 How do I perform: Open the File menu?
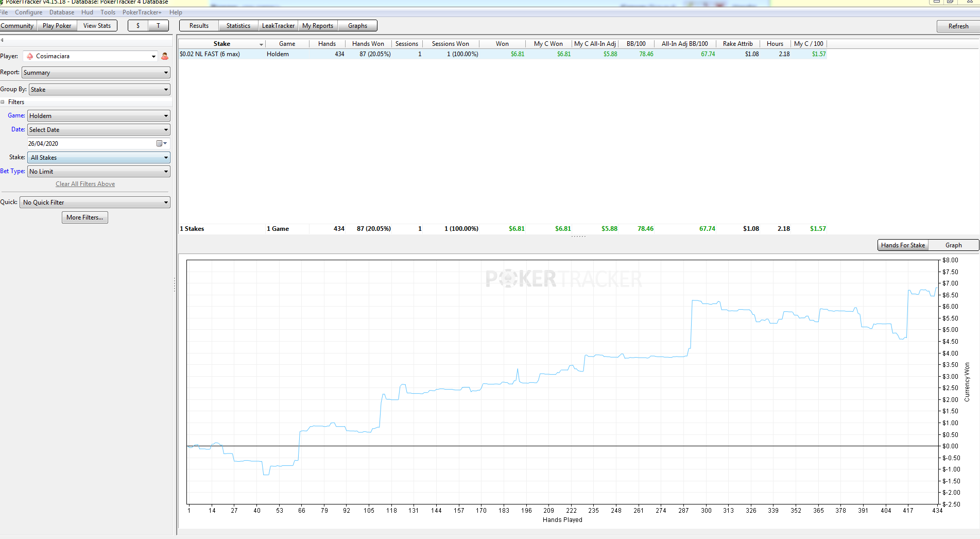(4, 12)
